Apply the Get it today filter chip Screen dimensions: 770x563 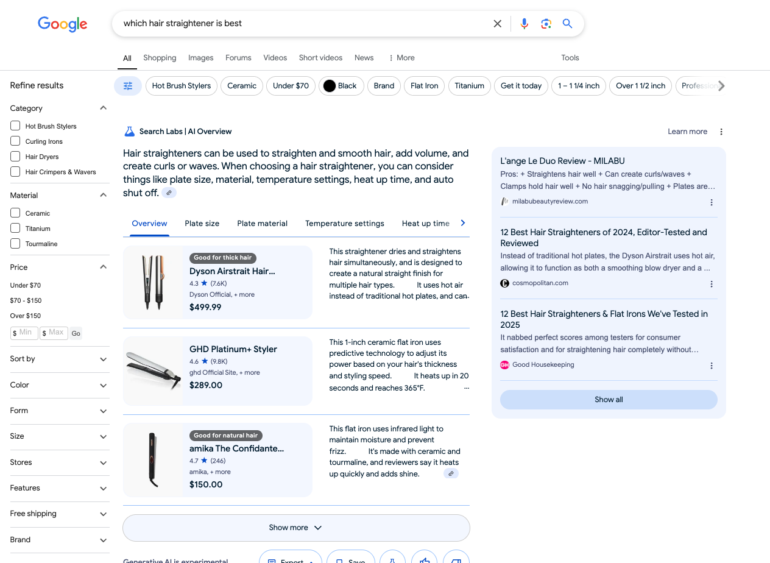(x=521, y=86)
